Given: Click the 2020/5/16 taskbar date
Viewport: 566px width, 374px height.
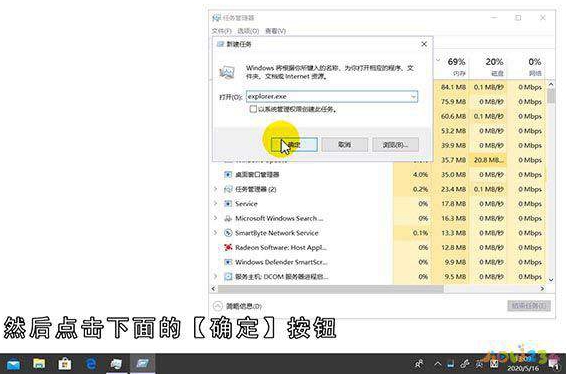Looking at the screenshot, I should coord(523,369).
